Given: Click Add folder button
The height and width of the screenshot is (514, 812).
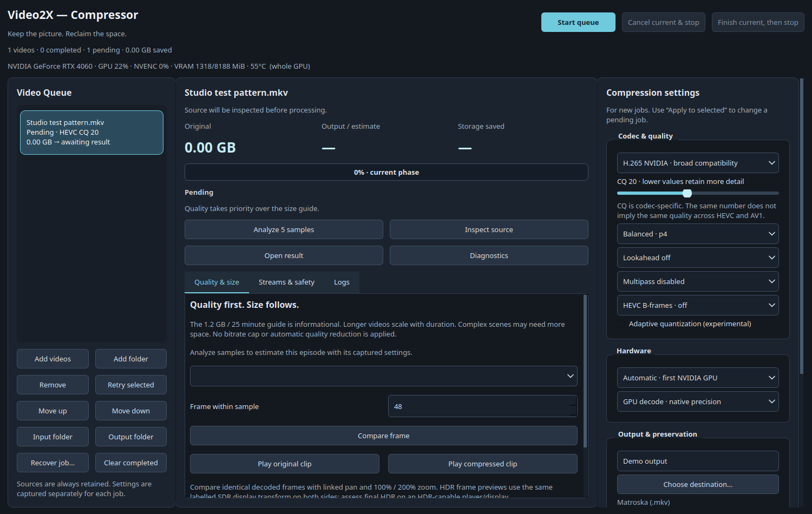Looking at the screenshot, I should click(x=131, y=359).
